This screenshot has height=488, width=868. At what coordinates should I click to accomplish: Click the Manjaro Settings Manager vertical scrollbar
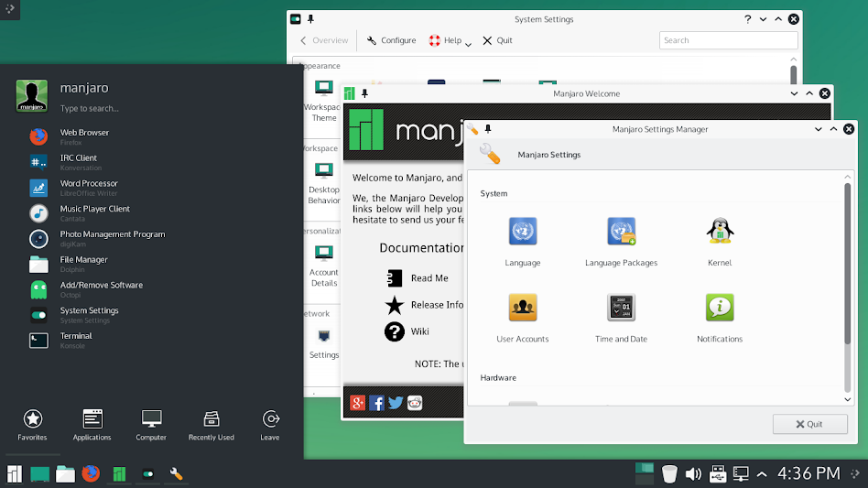pyautogui.click(x=847, y=265)
